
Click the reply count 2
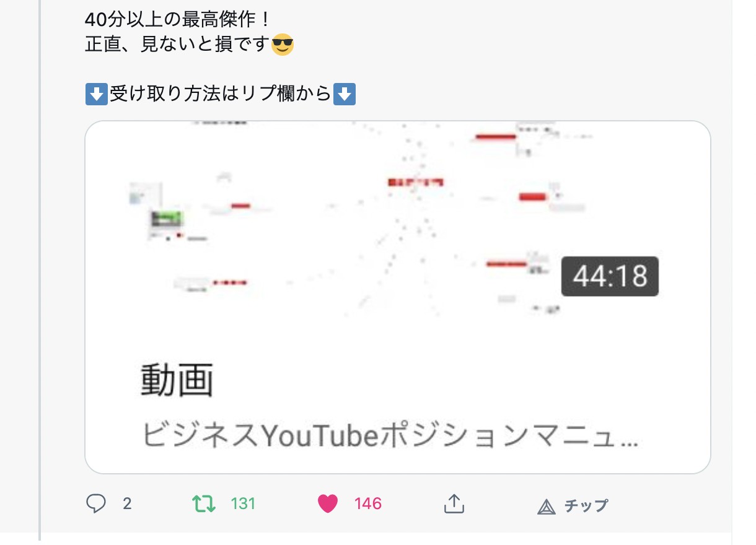(127, 504)
